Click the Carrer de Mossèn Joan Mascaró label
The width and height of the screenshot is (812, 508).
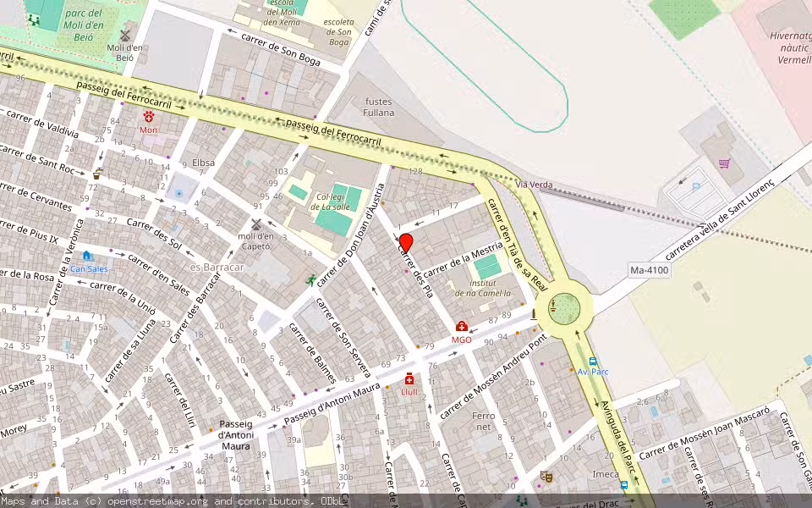(x=705, y=433)
